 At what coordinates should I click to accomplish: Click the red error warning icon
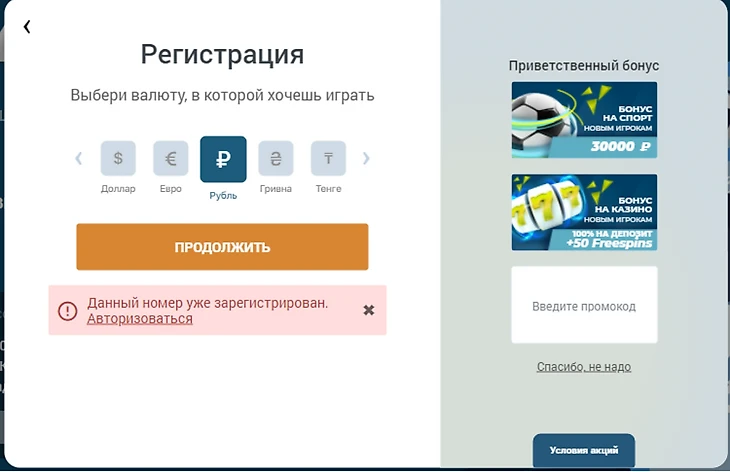[x=67, y=311]
